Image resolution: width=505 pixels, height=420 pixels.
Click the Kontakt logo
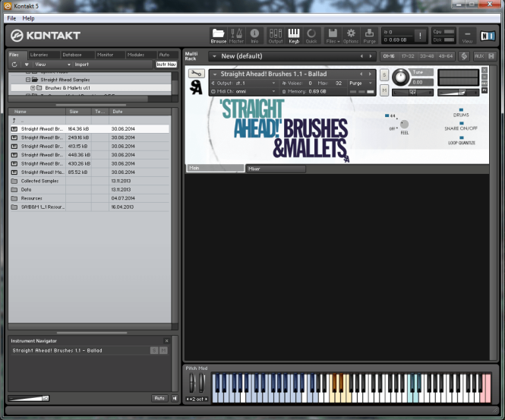[x=46, y=36]
